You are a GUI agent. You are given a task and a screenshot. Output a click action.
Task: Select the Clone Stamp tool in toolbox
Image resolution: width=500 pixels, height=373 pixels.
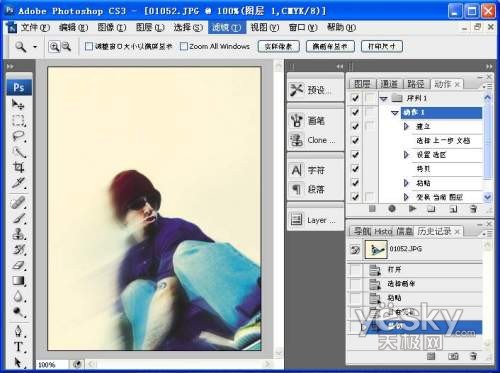click(18, 234)
